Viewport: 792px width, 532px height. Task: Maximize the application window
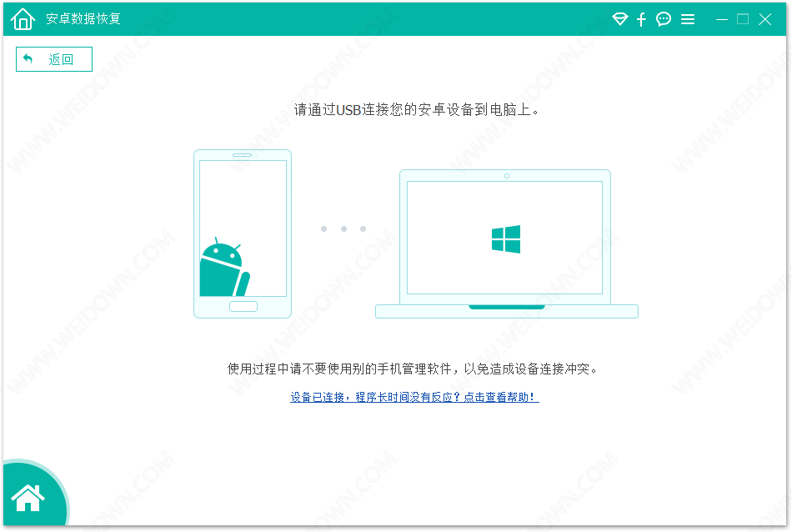[743, 19]
